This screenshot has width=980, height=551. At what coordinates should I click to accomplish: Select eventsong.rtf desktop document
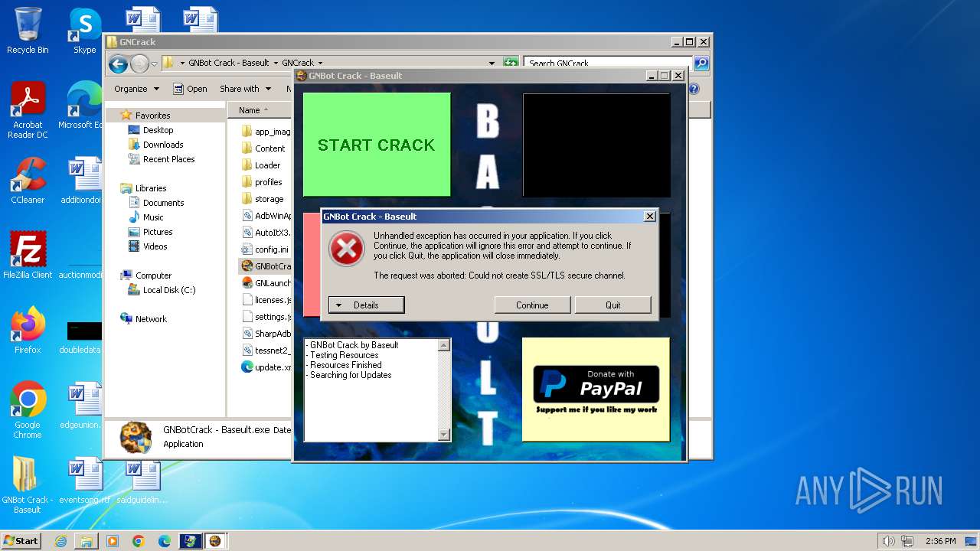coord(84,481)
